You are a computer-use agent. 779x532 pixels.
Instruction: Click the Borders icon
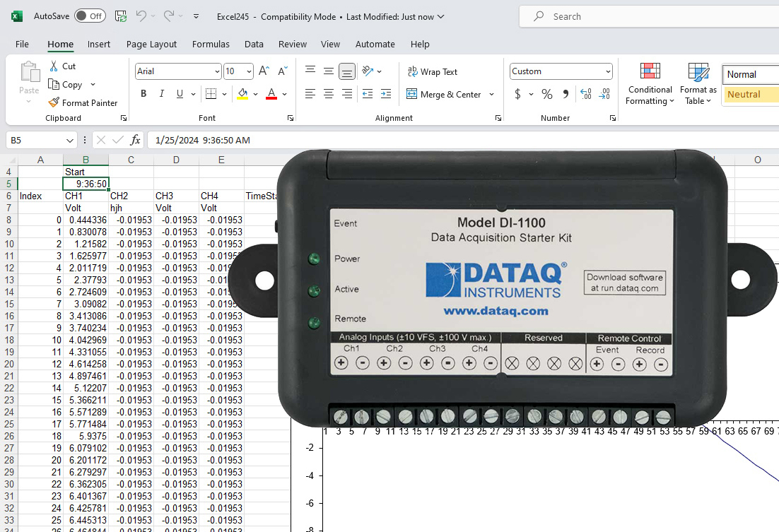coord(211,93)
